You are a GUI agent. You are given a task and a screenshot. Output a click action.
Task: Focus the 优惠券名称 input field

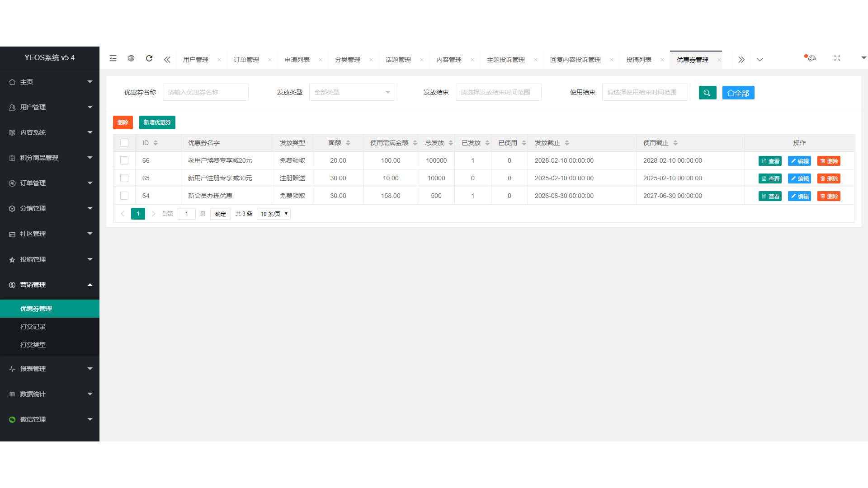(206, 92)
